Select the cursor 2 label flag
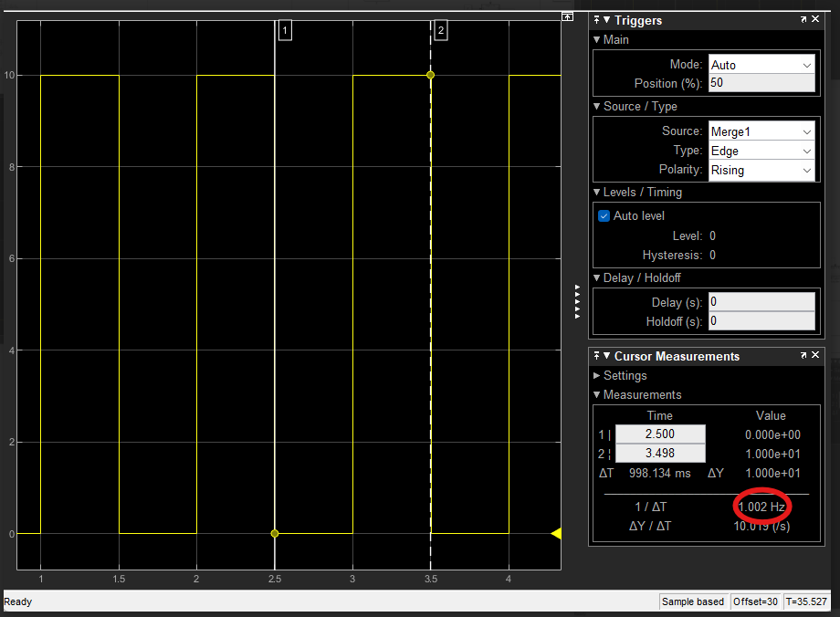The height and width of the screenshot is (617, 840). point(440,30)
